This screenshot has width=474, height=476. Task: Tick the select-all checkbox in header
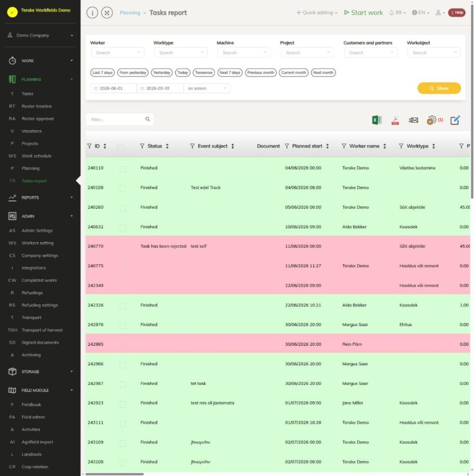120,148
